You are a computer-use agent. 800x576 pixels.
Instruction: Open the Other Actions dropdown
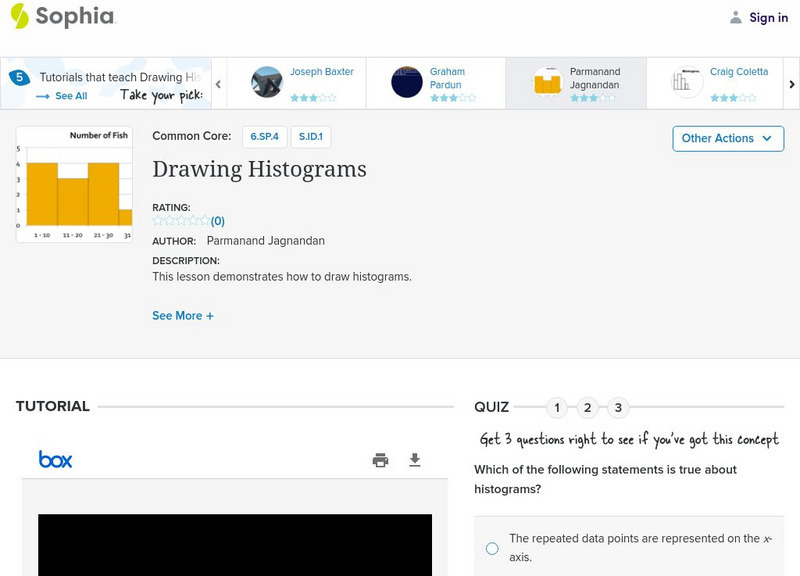point(727,138)
